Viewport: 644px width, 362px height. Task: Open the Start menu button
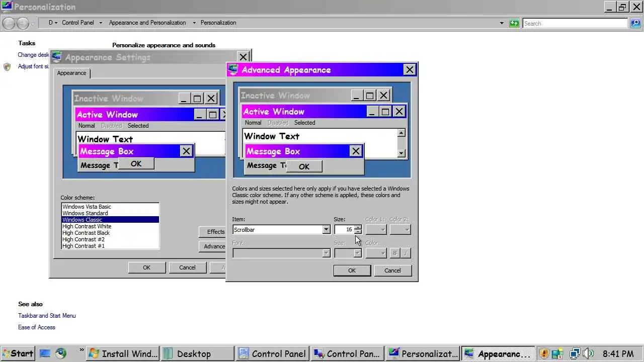pos(18,353)
